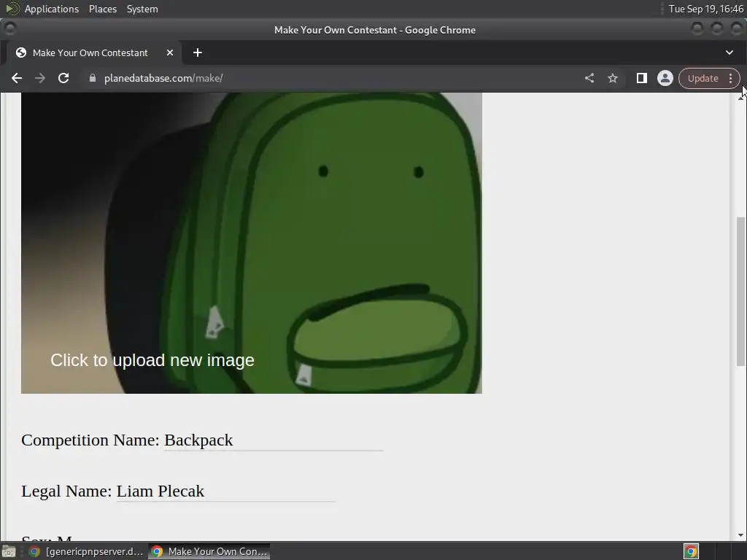Click the scrollbar up arrow

coord(741,97)
